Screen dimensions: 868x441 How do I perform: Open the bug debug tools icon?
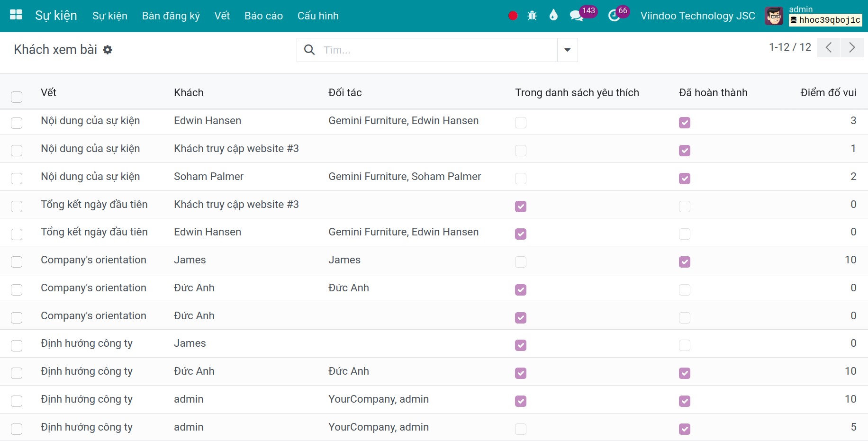coord(532,16)
